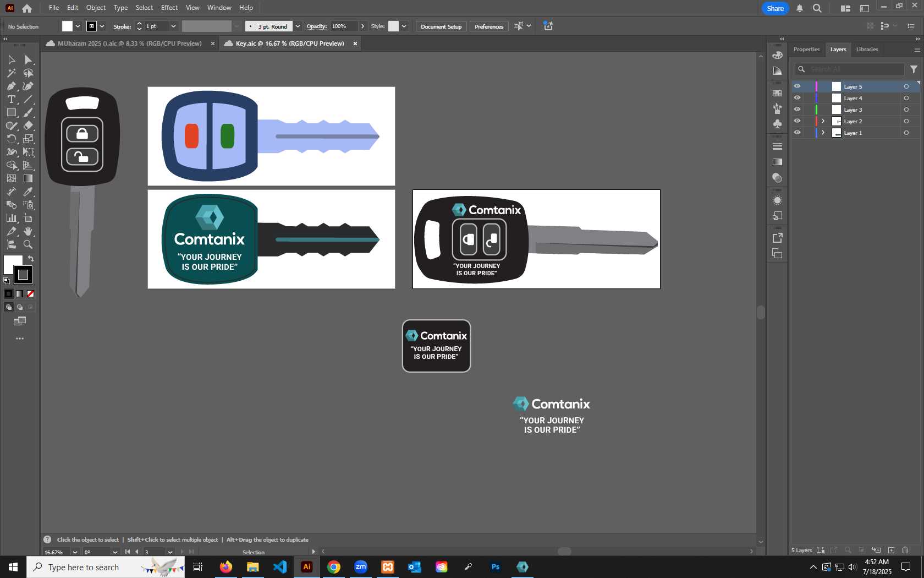Select the Paintbrush tool
This screenshot has height=578, width=924.
point(28,112)
